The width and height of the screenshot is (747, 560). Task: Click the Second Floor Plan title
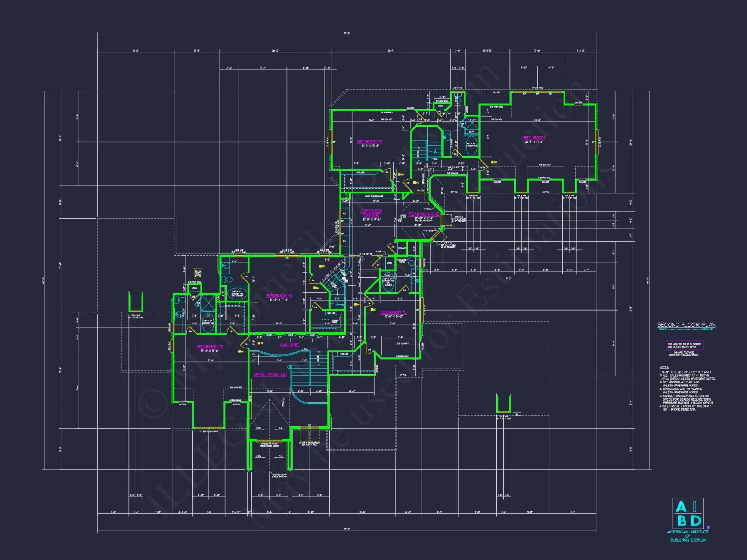coord(686,325)
